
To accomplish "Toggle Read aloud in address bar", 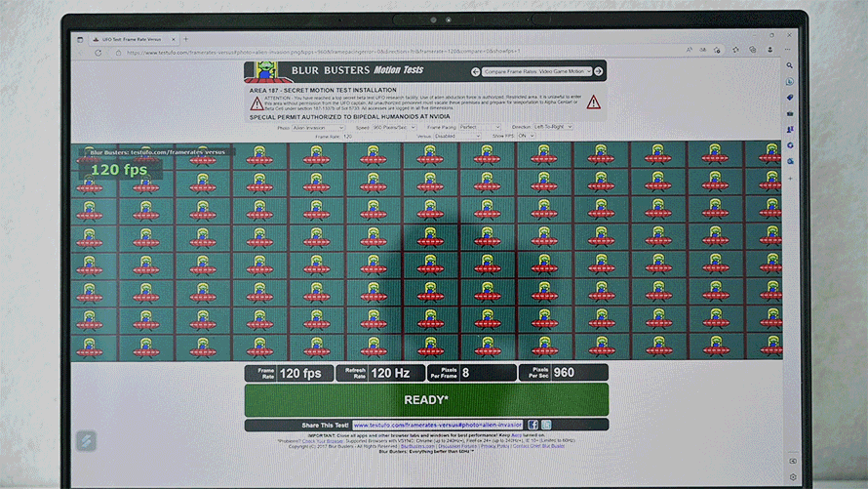I will [690, 50].
